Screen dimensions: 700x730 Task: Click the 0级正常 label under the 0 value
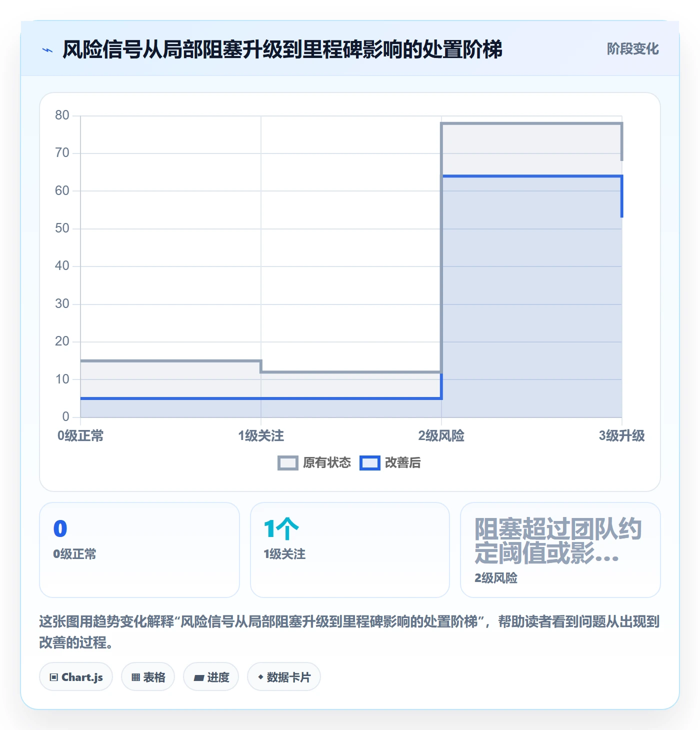(74, 554)
